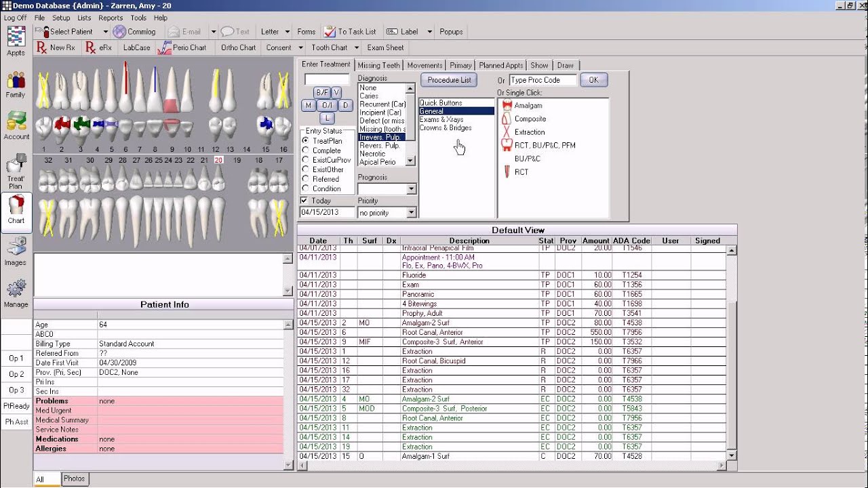Send patient To Task List
Image resolution: width=868 pixels, height=488 pixels.
[350, 32]
